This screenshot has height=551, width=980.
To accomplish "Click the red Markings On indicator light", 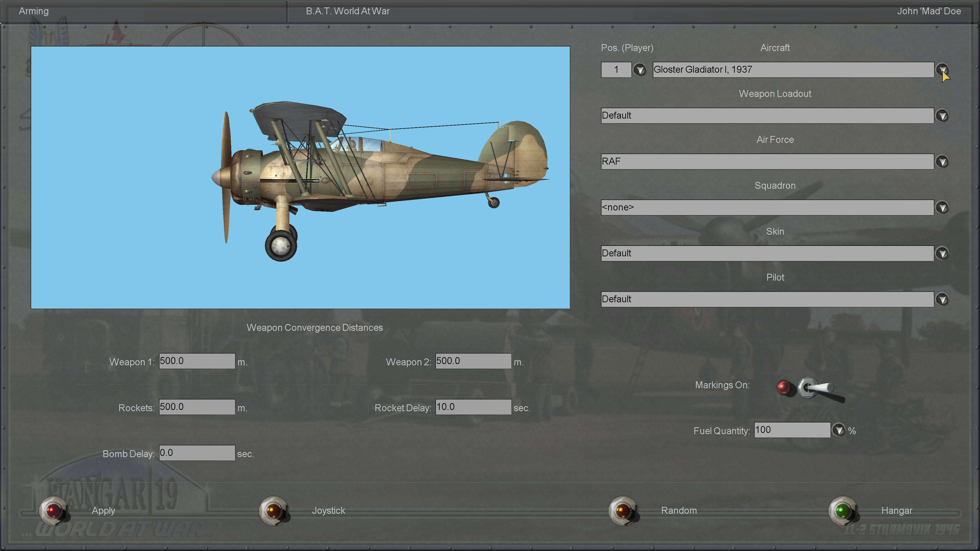I will point(783,387).
